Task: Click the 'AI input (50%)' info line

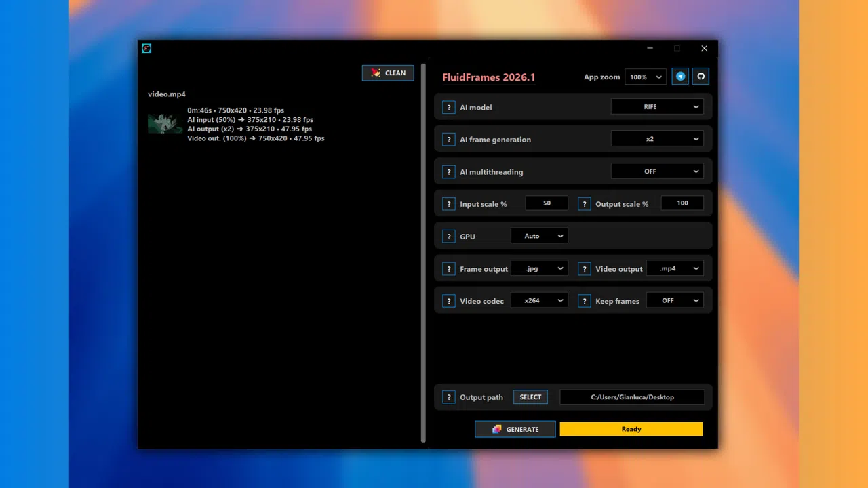Action: pos(250,119)
